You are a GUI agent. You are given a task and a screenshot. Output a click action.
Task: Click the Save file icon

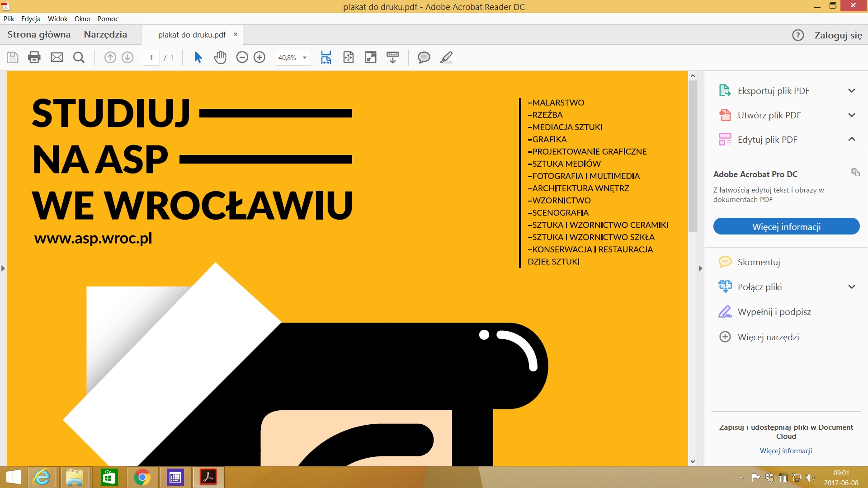pos(13,57)
